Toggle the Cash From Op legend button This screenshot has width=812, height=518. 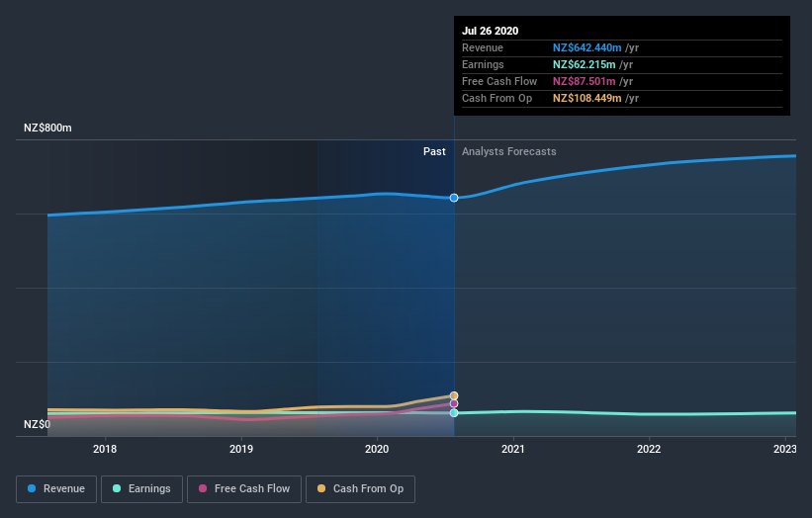pyautogui.click(x=360, y=489)
